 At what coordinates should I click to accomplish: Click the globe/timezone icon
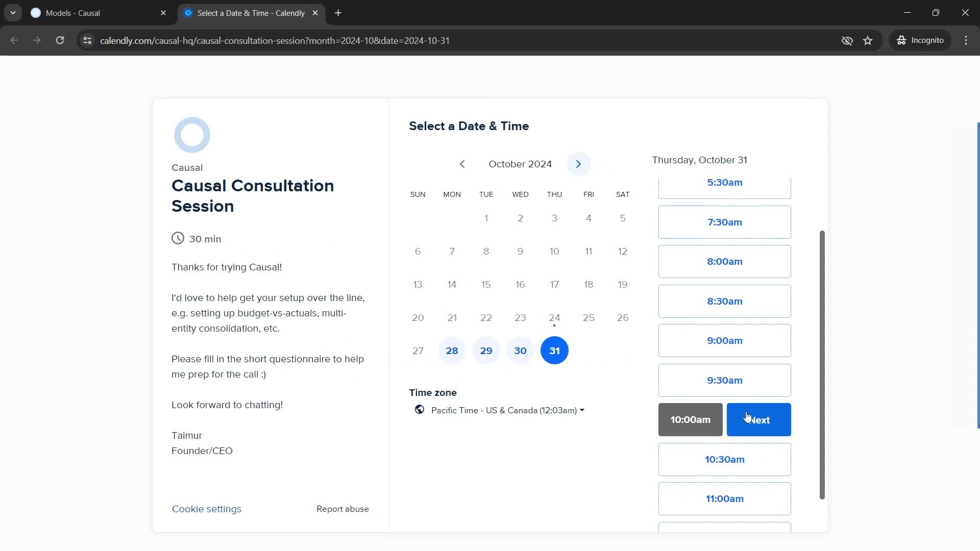pos(420,410)
